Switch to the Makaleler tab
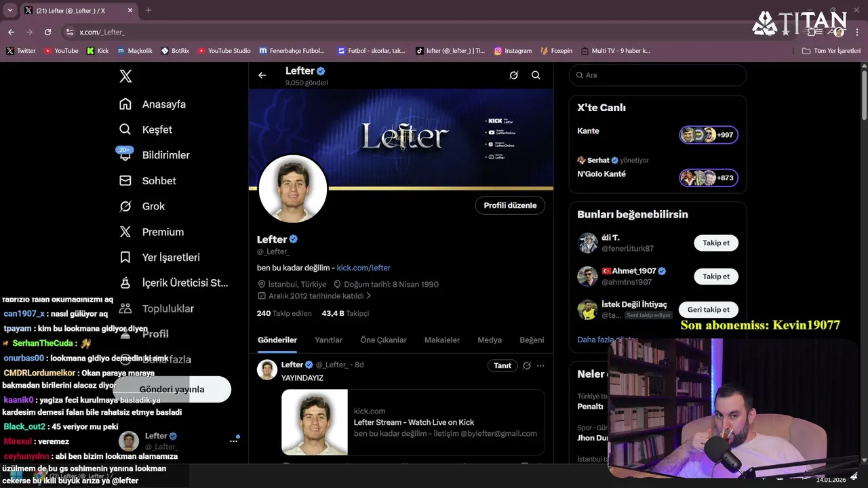Viewport: 868px width, 488px height. (x=442, y=340)
